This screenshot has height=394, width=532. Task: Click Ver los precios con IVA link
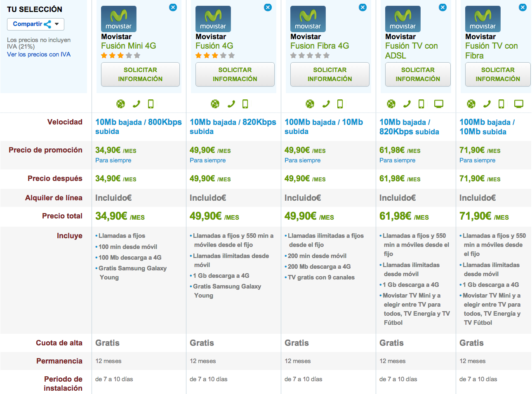(39, 54)
